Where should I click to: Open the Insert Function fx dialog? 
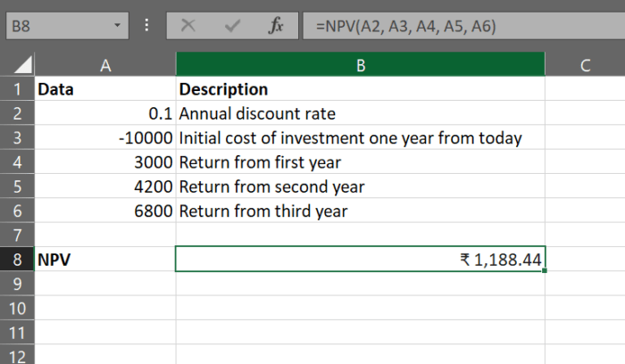(x=276, y=26)
